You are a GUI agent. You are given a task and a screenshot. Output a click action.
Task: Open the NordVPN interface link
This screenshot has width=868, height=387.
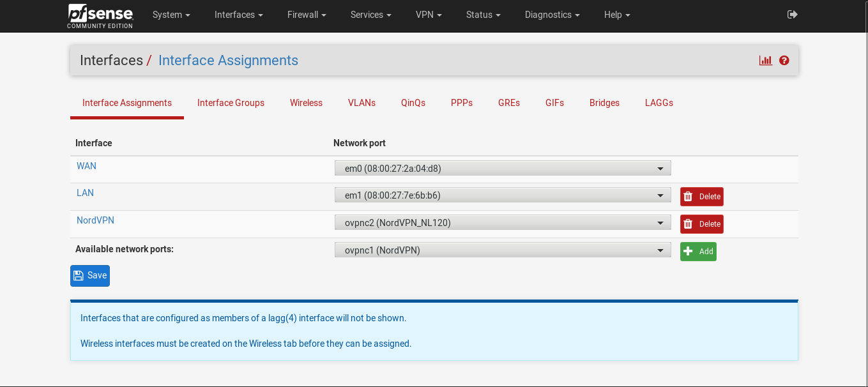(x=95, y=220)
